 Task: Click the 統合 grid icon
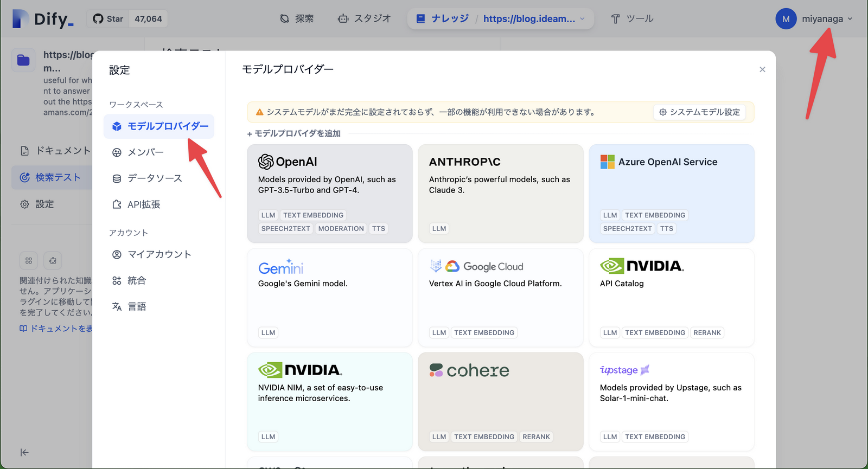coord(117,280)
